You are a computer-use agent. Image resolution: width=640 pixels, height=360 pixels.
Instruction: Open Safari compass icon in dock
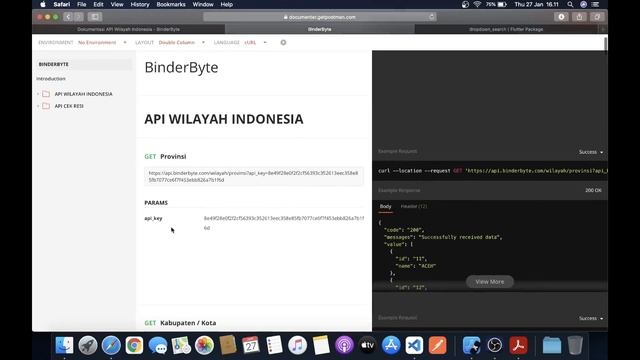111,345
